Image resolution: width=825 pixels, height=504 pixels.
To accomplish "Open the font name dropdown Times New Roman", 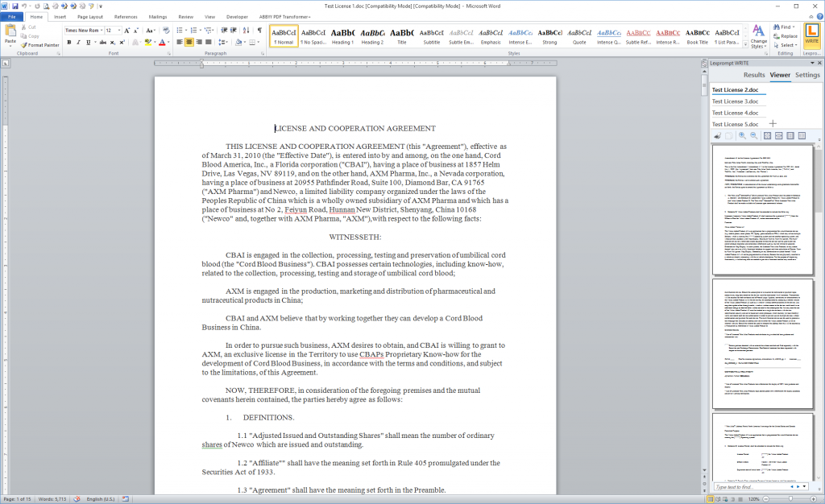I will [x=101, y=31].
